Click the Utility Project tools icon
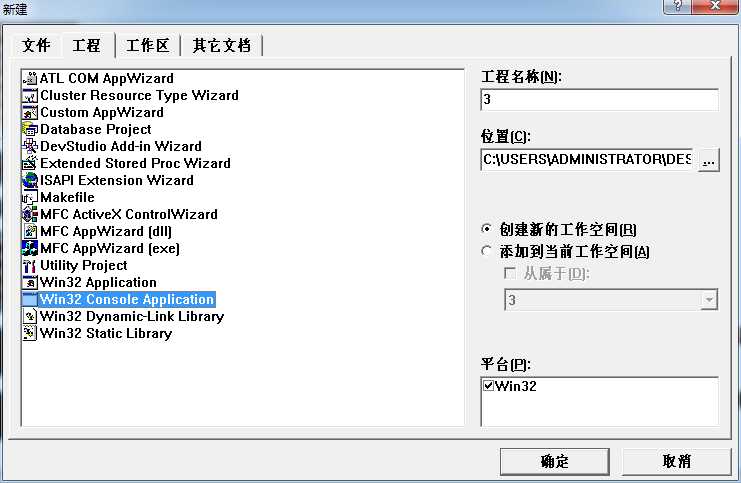 point(30,266)
